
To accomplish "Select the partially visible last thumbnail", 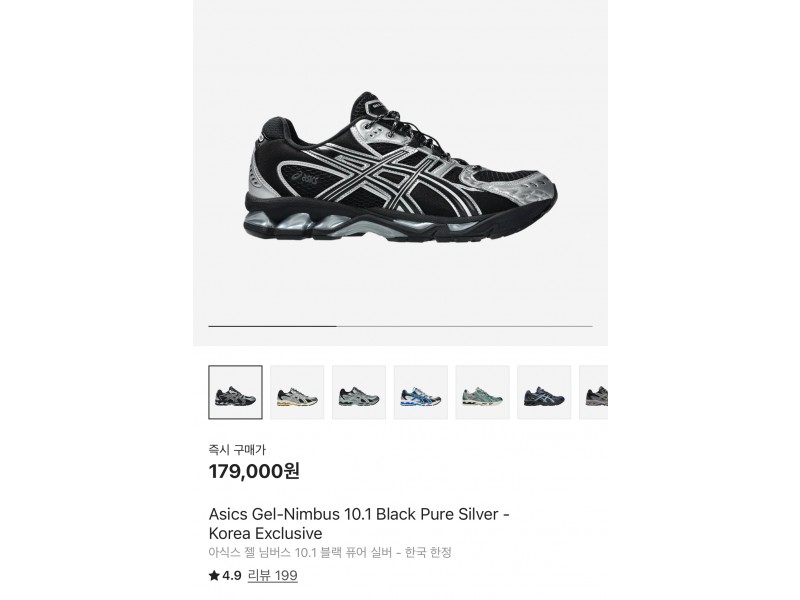I will pyautogui.click(x=593, y=392).
